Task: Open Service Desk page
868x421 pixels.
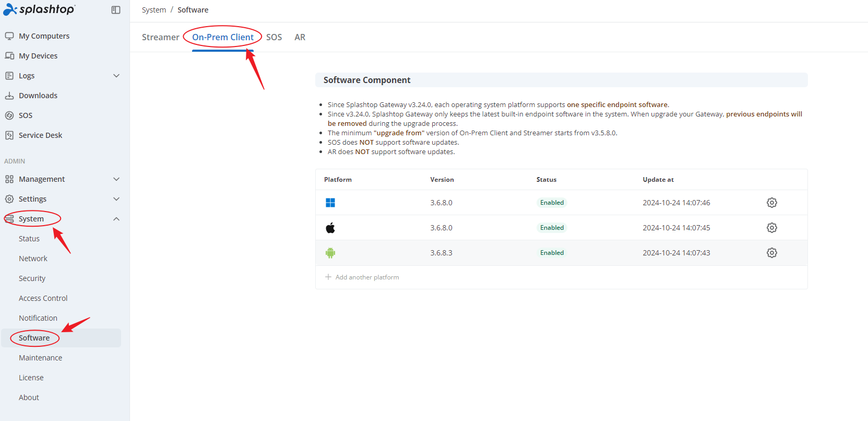Action: coord(40,135)
